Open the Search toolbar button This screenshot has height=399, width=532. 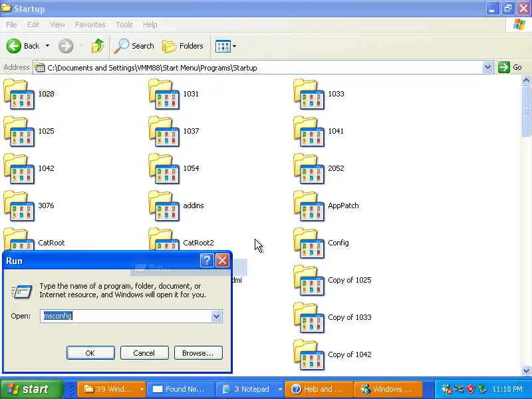pyautogui.click(x=134, y=46)
